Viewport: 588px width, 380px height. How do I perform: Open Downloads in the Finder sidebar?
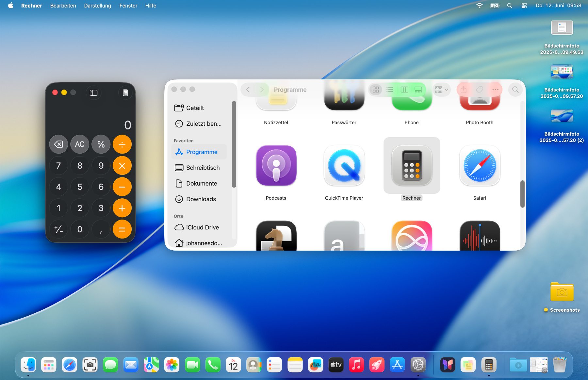tap(201, 199)
